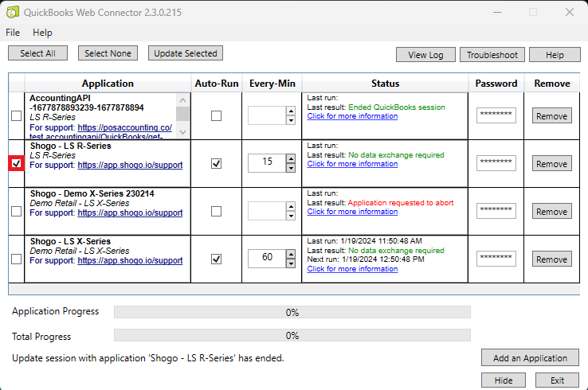Close the QuickBooks Web Connector window
Screen dimensions: 588x390
570,13
